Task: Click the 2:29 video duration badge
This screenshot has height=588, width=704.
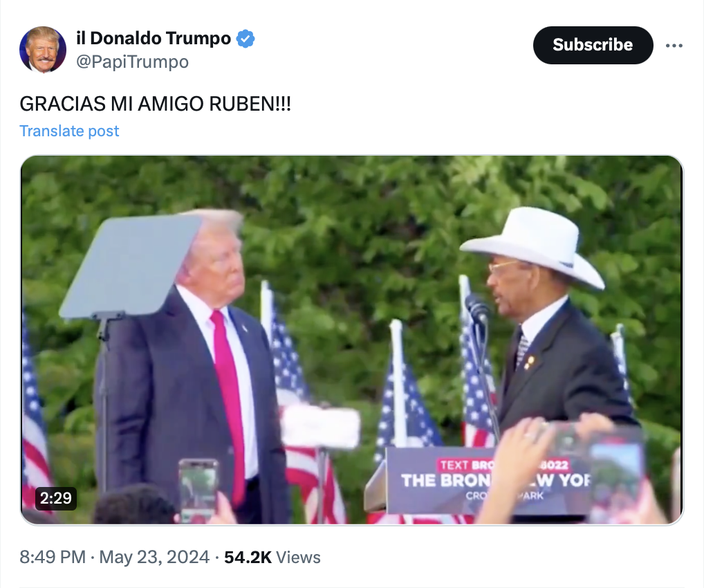Action: tap(56, 498)
